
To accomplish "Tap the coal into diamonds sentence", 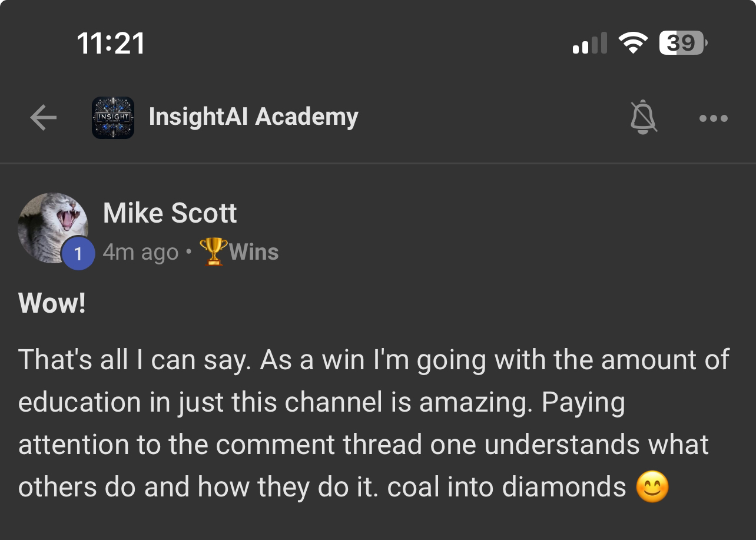I will coord(507,487).
